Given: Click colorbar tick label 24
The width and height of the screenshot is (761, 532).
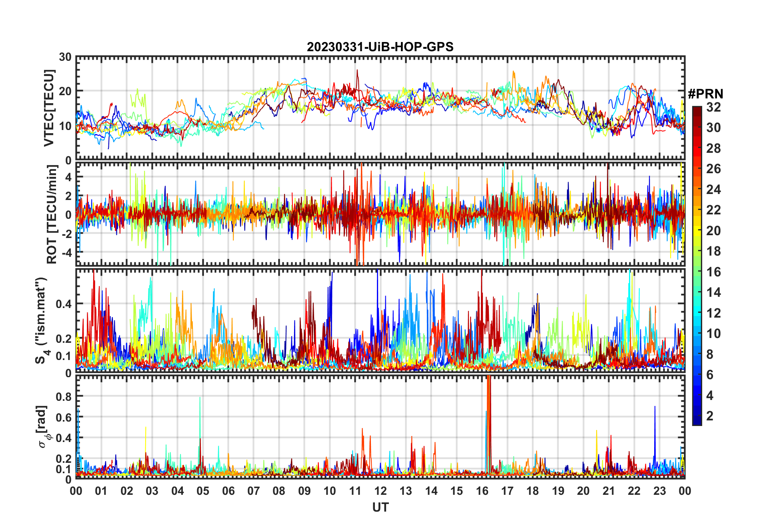Looking at the screenshot, I should pyautogui.click(x=713, y=189).
